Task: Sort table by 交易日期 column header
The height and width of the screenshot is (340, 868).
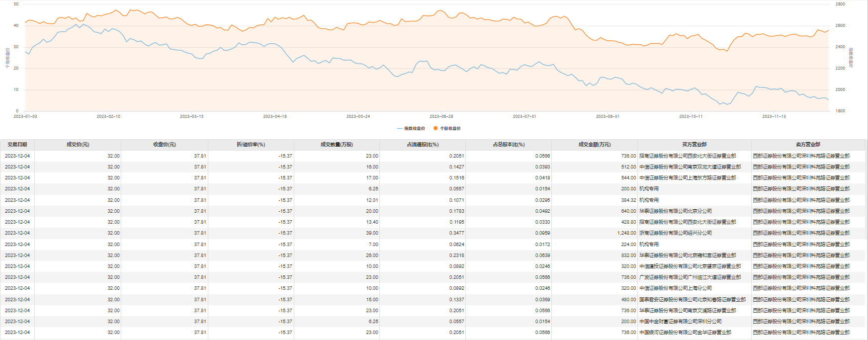Action: click(x=17, y=145)
